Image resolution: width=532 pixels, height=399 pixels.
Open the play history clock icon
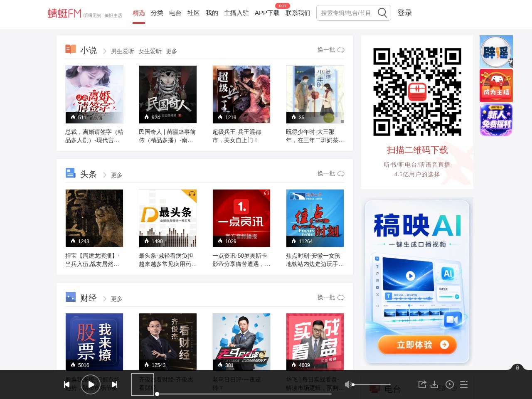[450, 384]
